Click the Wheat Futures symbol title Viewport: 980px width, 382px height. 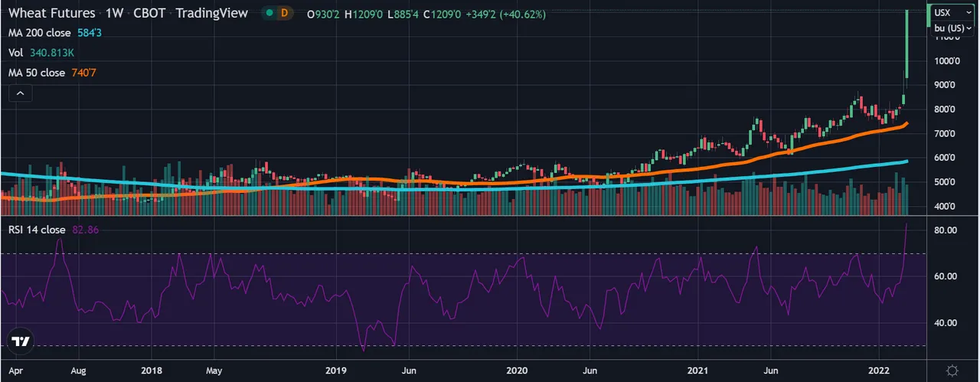coord(52,13)
